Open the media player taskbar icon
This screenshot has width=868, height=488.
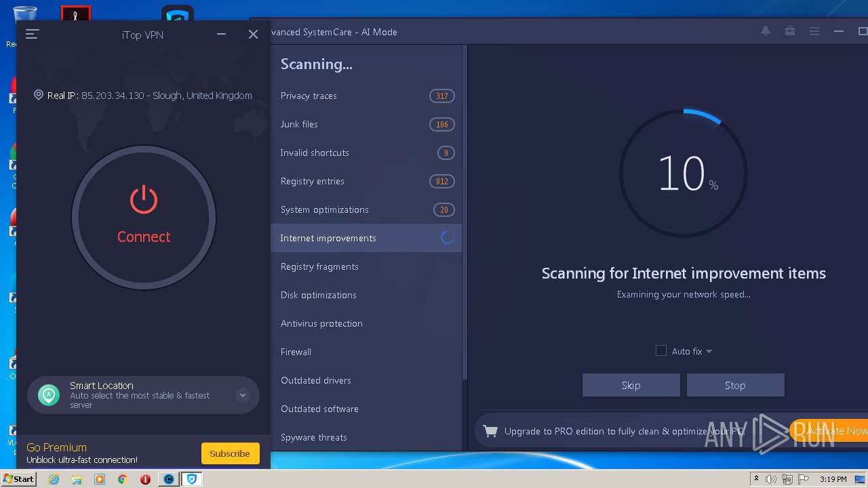(x=100, y=479)
